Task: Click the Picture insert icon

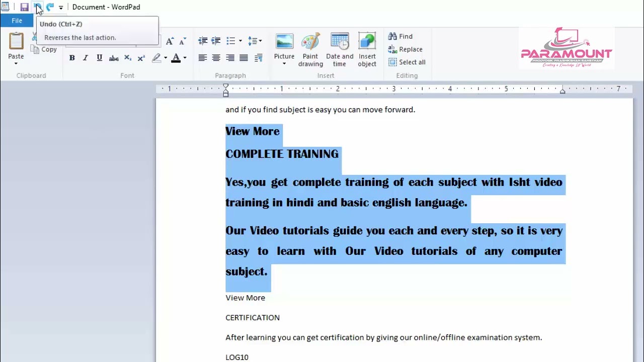Action: coord(284,42)
